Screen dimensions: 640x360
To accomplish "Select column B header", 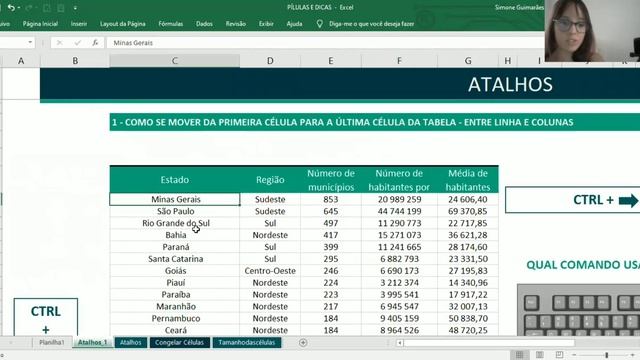I will pos(75,61).
